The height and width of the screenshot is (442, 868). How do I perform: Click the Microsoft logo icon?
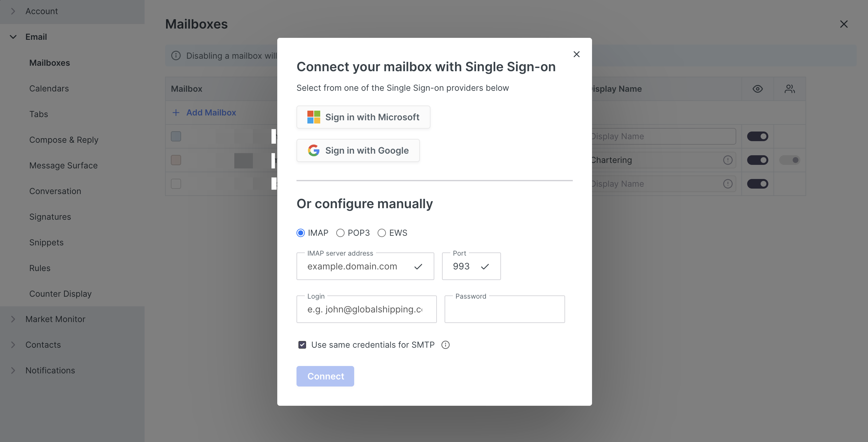pos(313,117)
